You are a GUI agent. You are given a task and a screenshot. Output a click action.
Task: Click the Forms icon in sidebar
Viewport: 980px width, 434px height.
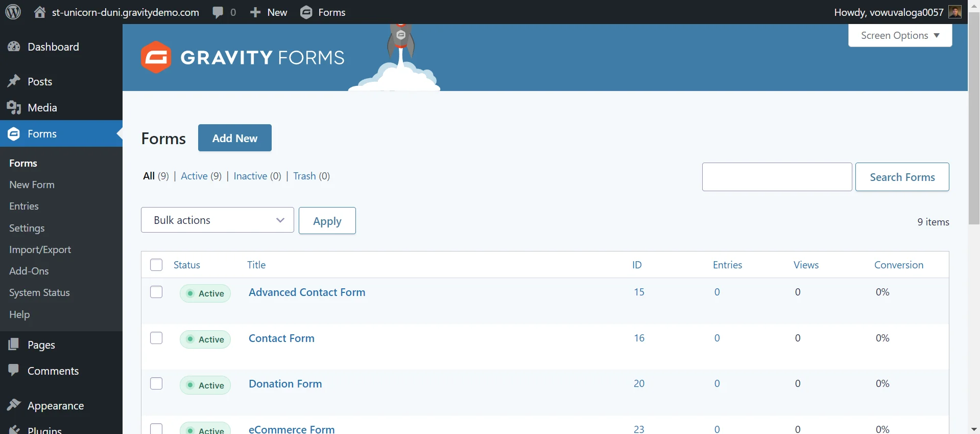pos(14,134)
